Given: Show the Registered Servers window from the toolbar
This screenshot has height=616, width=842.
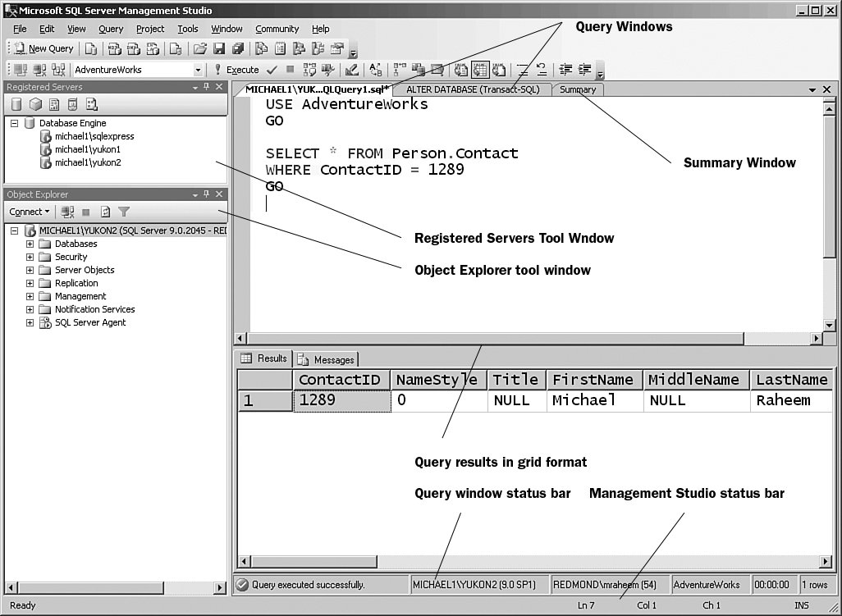Looking at the screenshot, I should click(262, 49).
